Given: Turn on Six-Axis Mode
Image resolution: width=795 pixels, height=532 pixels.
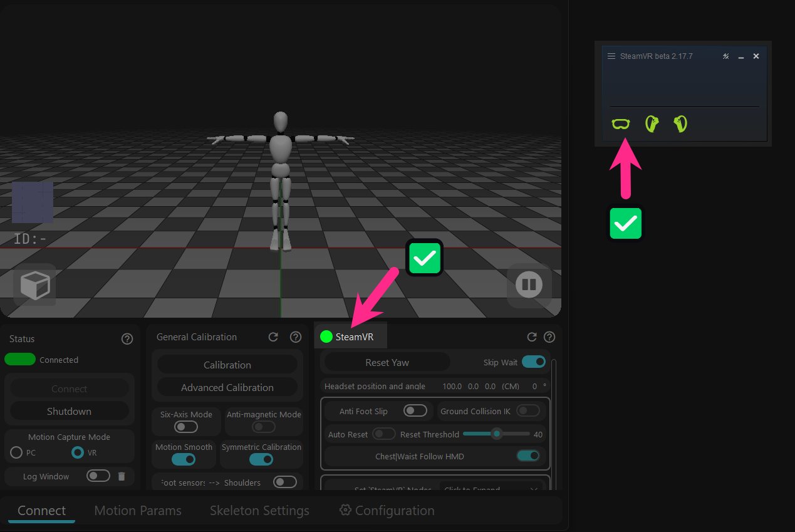Looking at the screenshot, I should 186,427.
